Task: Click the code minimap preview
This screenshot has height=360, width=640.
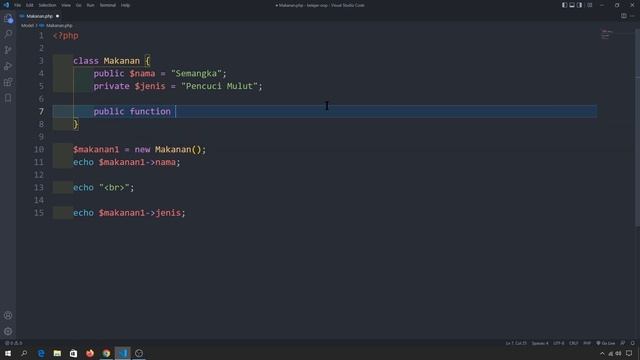Action: tap(607, 35)
